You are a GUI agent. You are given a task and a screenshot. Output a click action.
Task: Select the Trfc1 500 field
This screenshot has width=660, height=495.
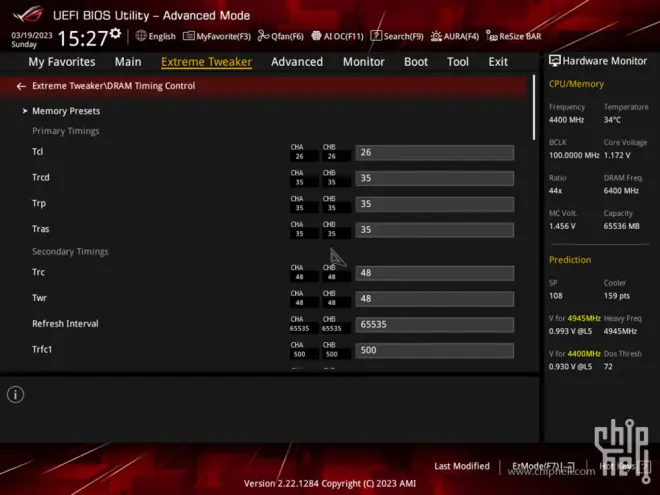pyautogui.click(x=435, y=350)
